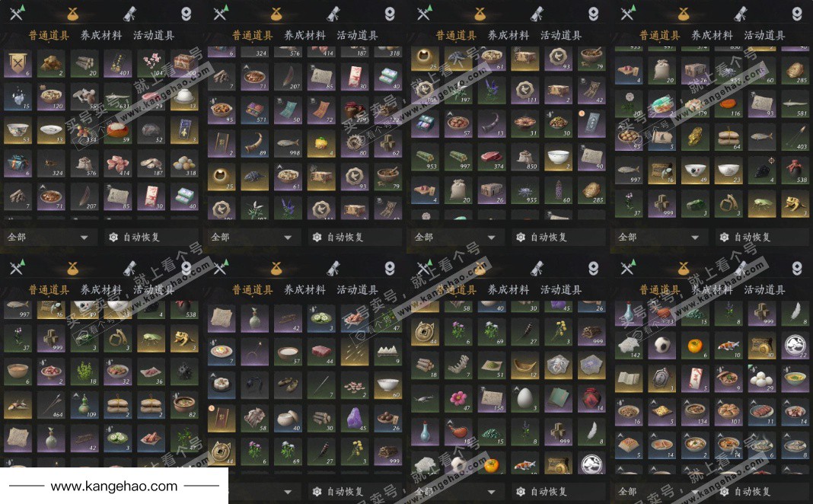Pick the koi fish item with count 10
Viewport: 813px width, 504px height.
pos(728,346)
